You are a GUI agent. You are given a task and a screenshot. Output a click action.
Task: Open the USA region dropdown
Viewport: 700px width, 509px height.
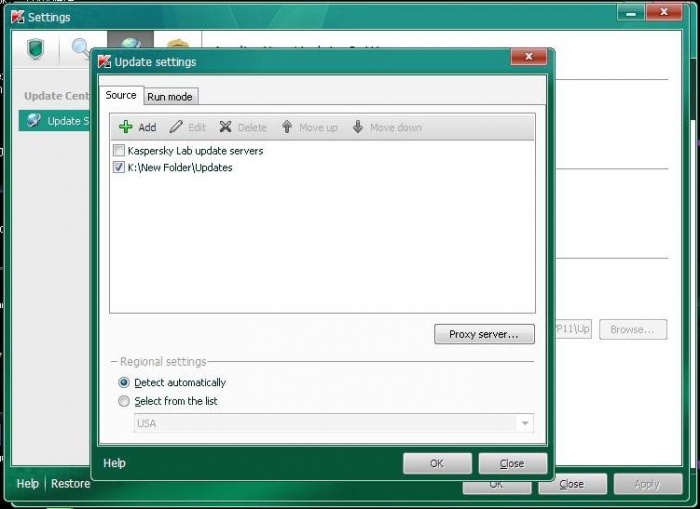[x=333, y=423]
